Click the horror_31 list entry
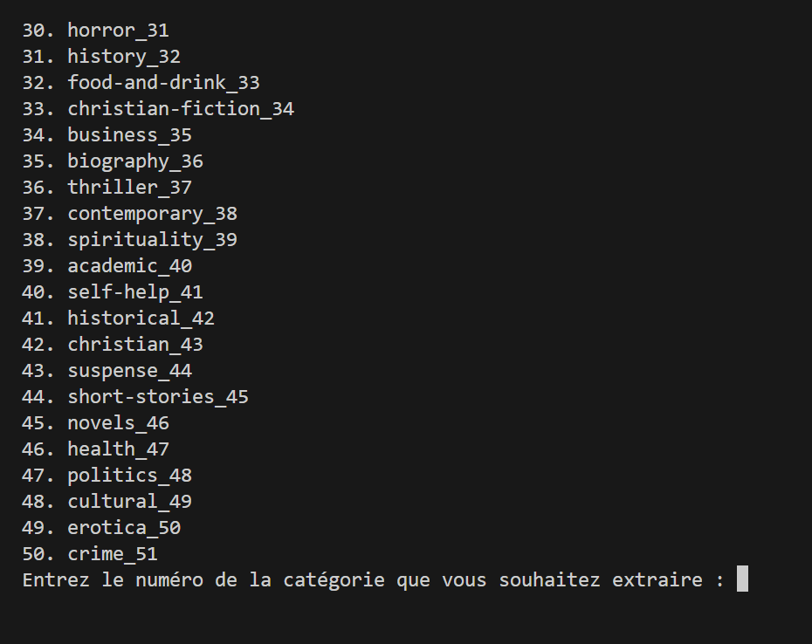 click(118, 31)
